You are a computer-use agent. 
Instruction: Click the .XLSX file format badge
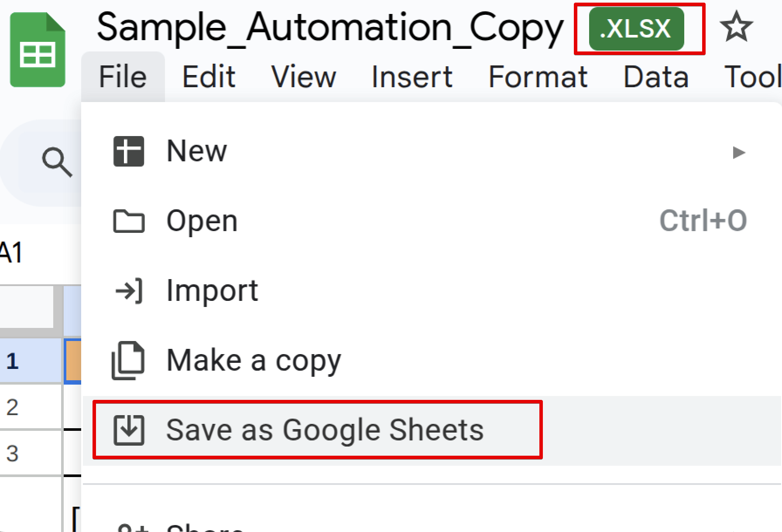point(636,29)
